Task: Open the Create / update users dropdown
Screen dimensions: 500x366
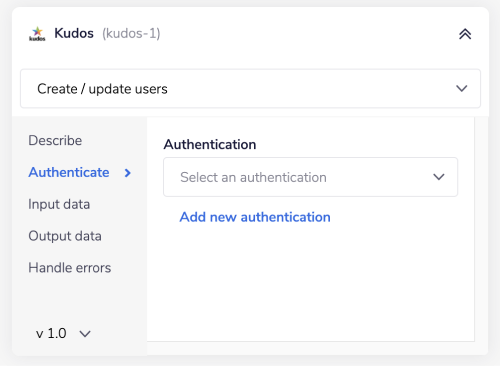Action: [250, 89]
